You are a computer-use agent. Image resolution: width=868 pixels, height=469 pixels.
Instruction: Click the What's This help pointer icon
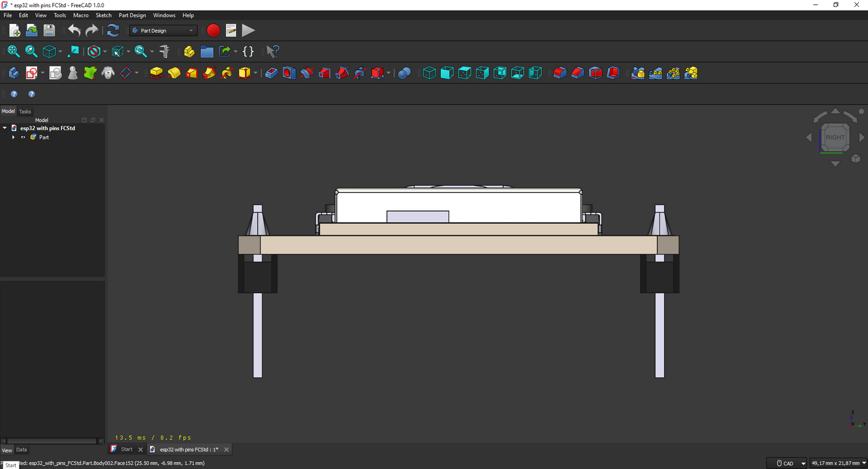click(273, 52)
